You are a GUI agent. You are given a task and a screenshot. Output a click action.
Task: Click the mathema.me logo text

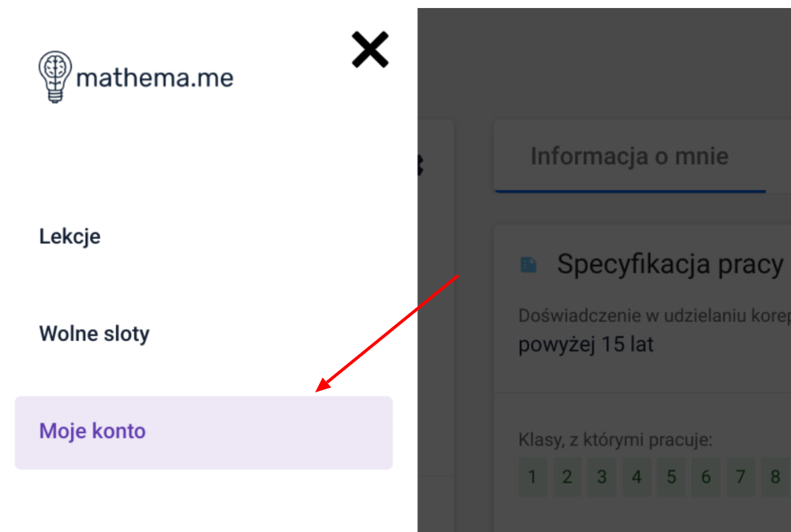click(x=154, y=78)
